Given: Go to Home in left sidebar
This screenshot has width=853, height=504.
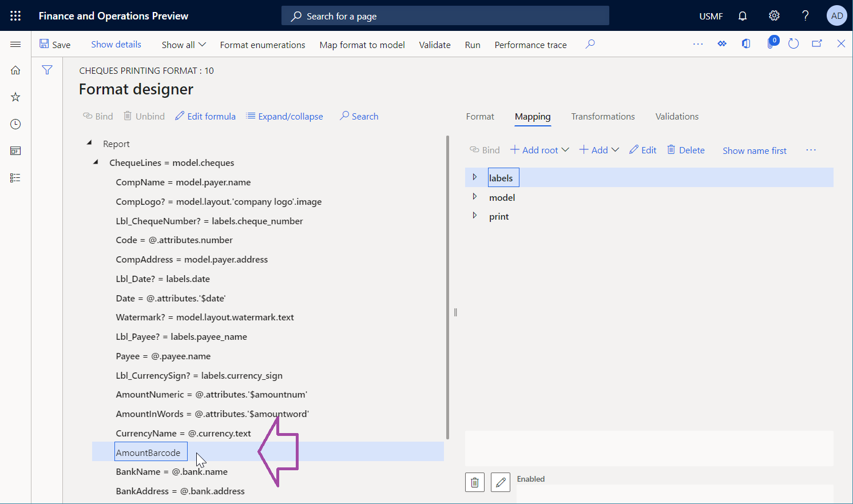Looking at the screenshot, I should pyautogui.click(x=15, y=70).
